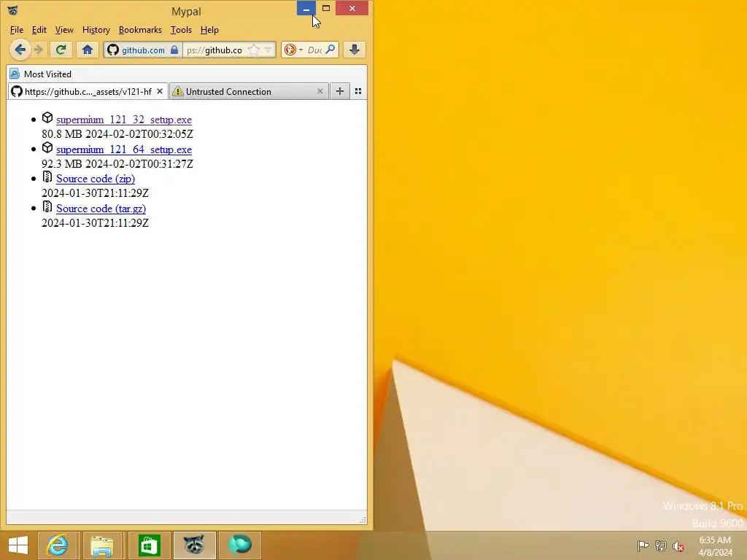Open the File menu

click(17, 30)
